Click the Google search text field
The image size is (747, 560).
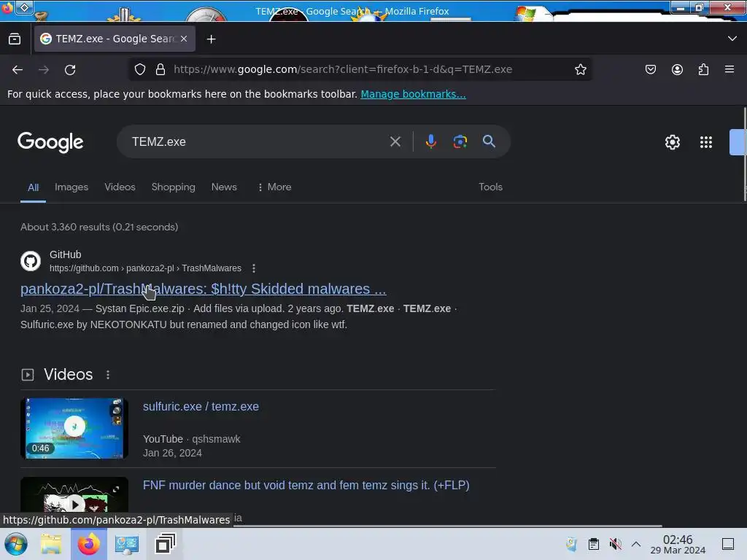[x=258, y=142]
